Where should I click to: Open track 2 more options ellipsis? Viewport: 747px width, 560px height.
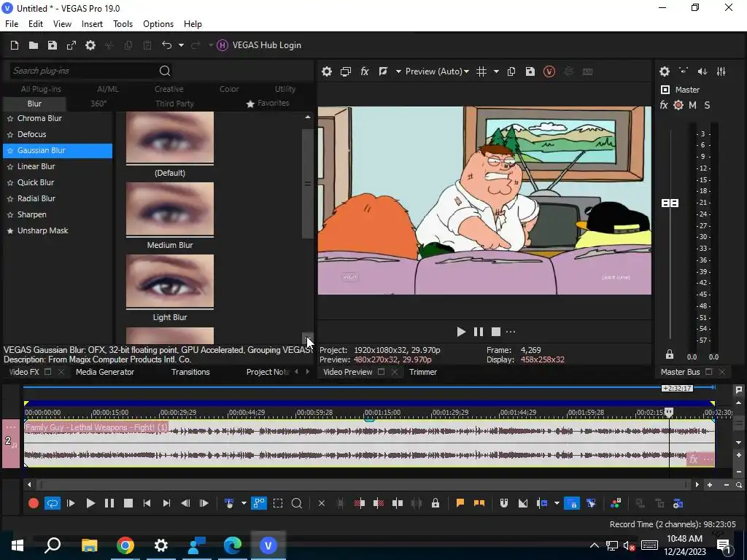11,427
